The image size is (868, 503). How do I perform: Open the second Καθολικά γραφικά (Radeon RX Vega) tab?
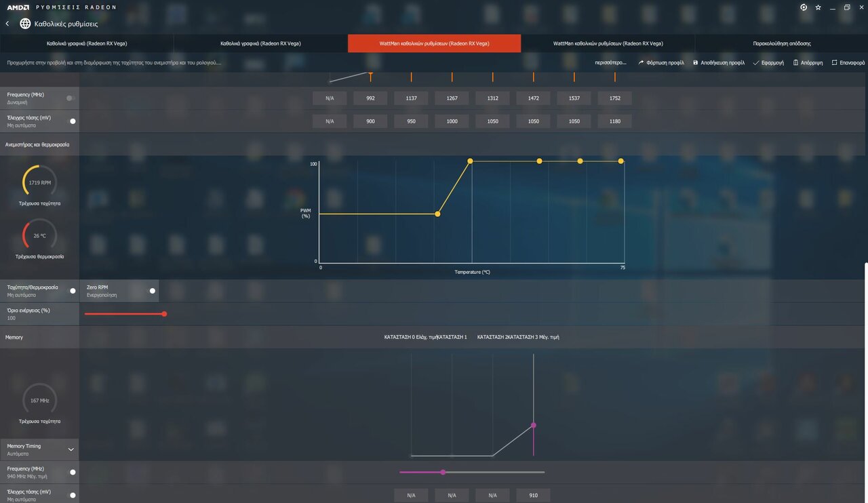pos(260,43)
